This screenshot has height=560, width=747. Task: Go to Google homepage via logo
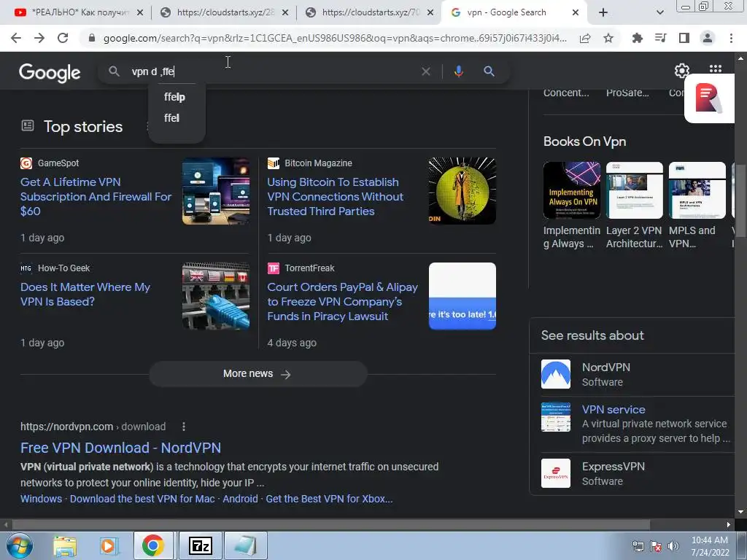pos(50,72)
